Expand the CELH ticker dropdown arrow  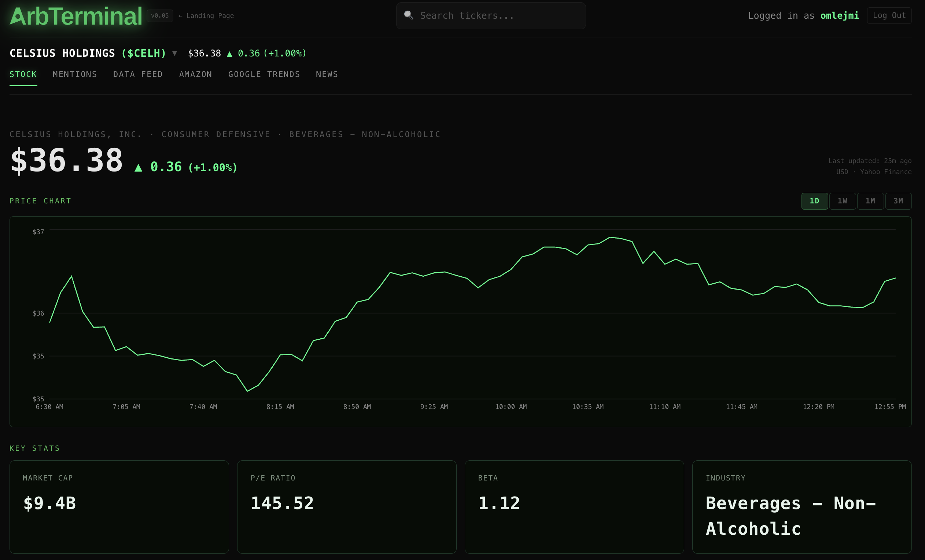174,53
